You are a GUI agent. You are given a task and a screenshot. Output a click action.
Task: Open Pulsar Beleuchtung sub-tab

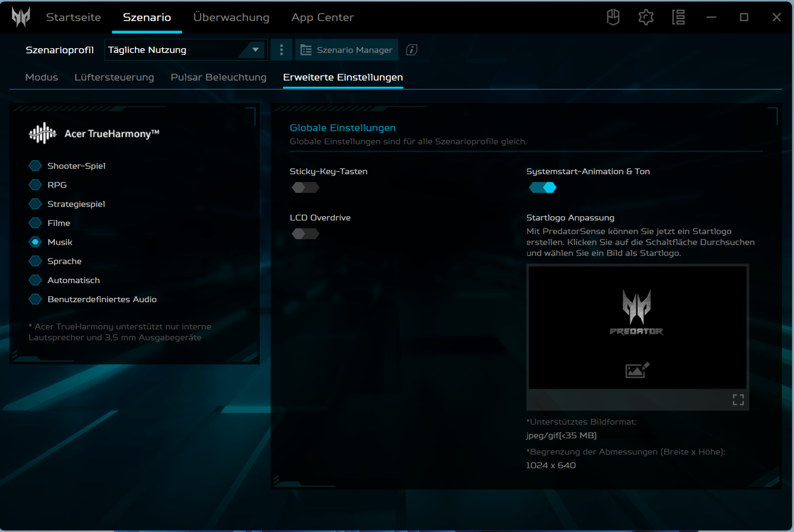(219, 77)
